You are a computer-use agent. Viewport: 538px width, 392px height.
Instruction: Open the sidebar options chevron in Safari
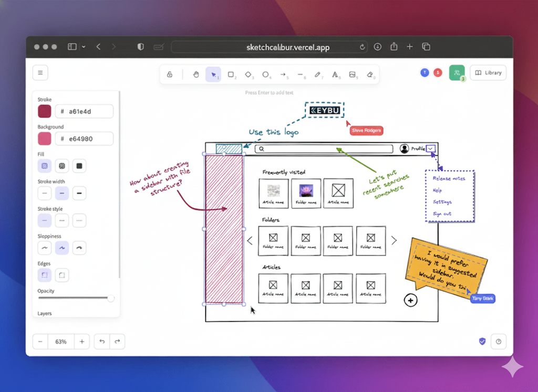coord(83,46)
